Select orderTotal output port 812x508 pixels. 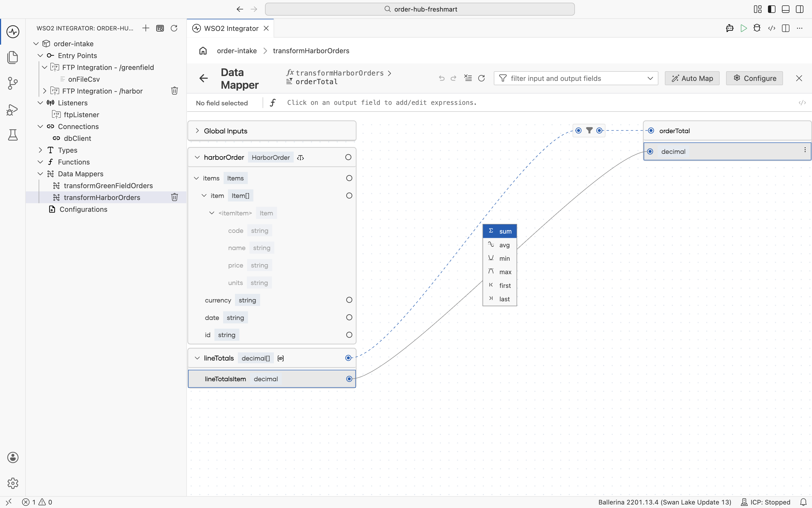coord(651,130)
